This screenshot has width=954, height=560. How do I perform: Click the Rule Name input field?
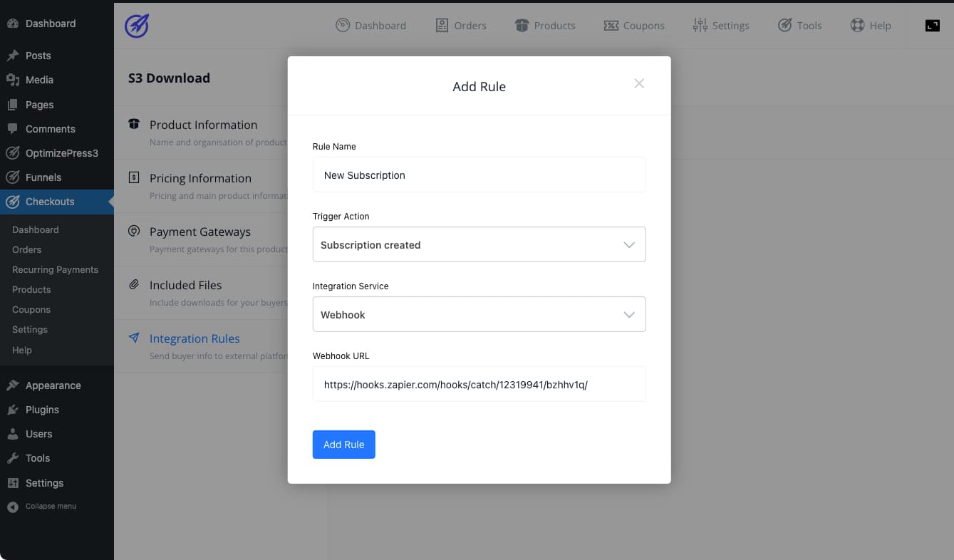(x=479, y=175)
